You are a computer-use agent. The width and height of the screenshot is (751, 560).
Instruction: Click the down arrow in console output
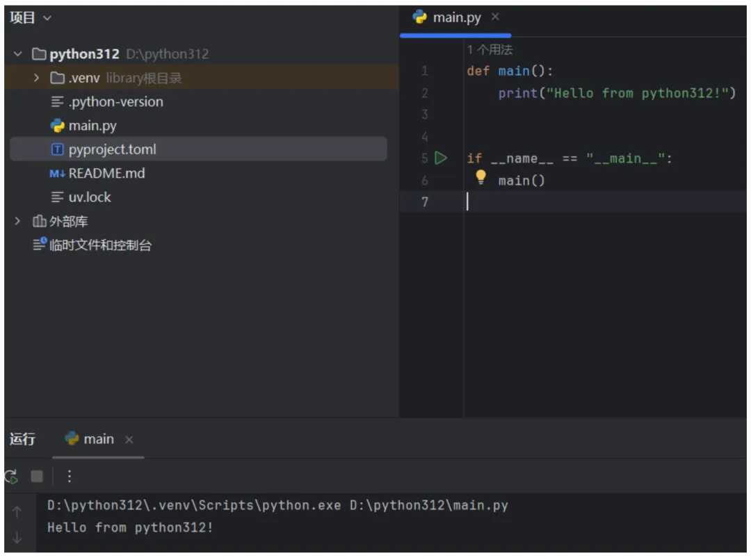pyautogui.click(x=17, y=538)
